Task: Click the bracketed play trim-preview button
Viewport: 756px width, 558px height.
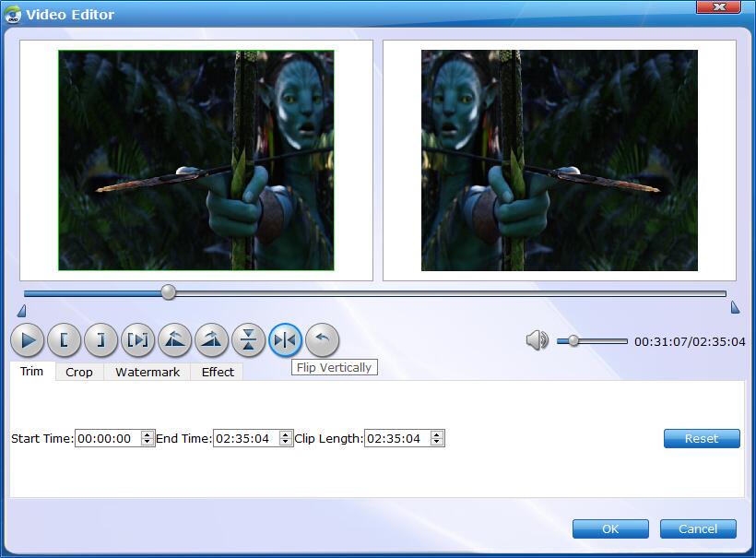Action: (138, 340)
